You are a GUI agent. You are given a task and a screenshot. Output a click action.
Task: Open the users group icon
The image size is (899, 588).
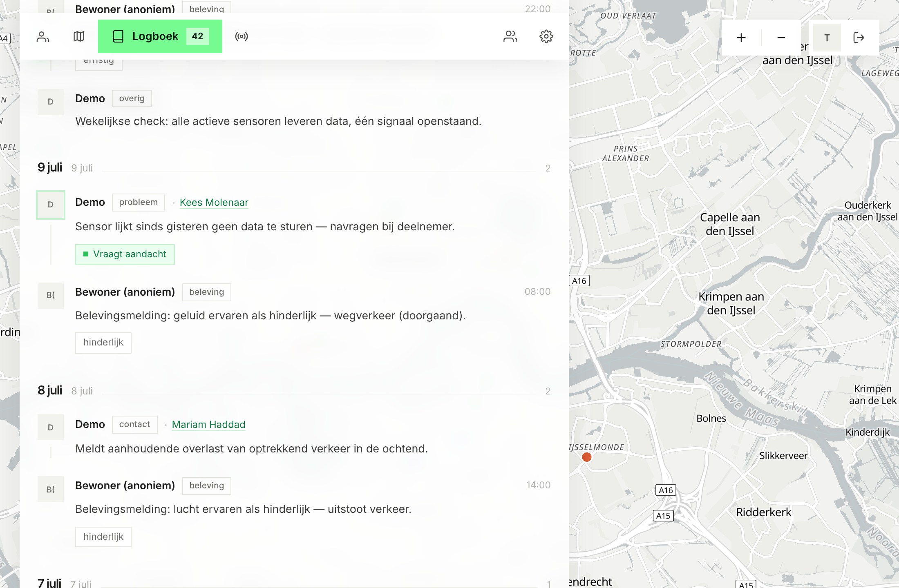coord(510,37)
